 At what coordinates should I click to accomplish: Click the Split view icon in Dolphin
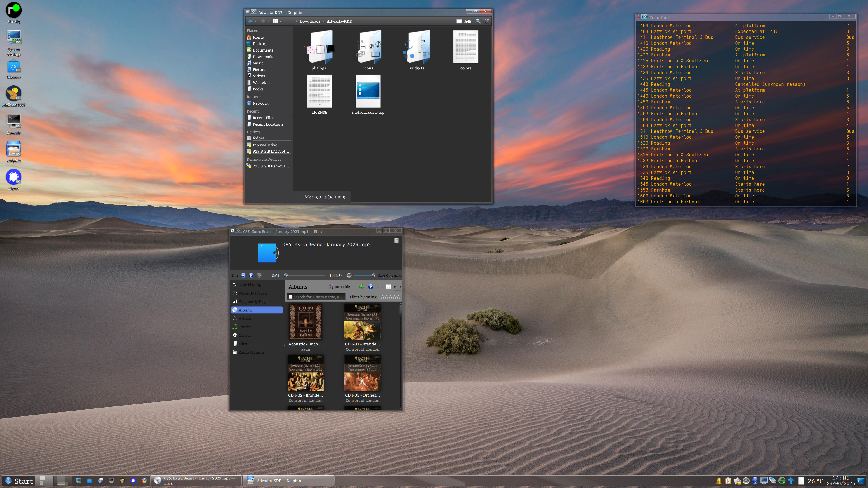(x=459, y=21)
